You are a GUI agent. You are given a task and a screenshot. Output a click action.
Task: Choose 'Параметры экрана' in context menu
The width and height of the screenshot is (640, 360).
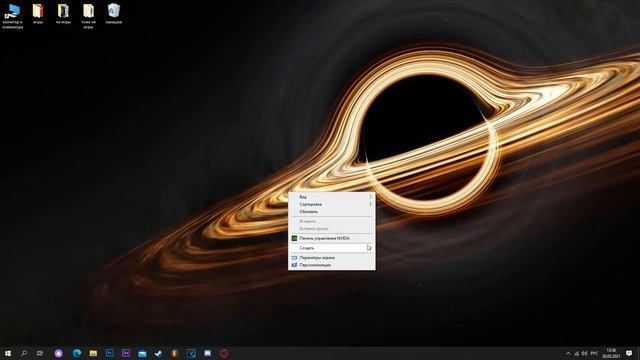332,258
